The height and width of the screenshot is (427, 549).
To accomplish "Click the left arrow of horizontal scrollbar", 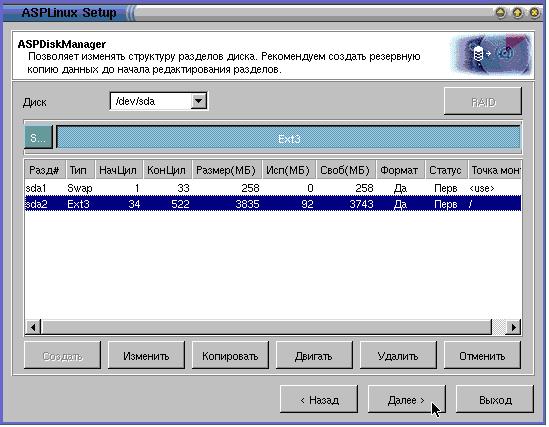I will tap(33, 327).
